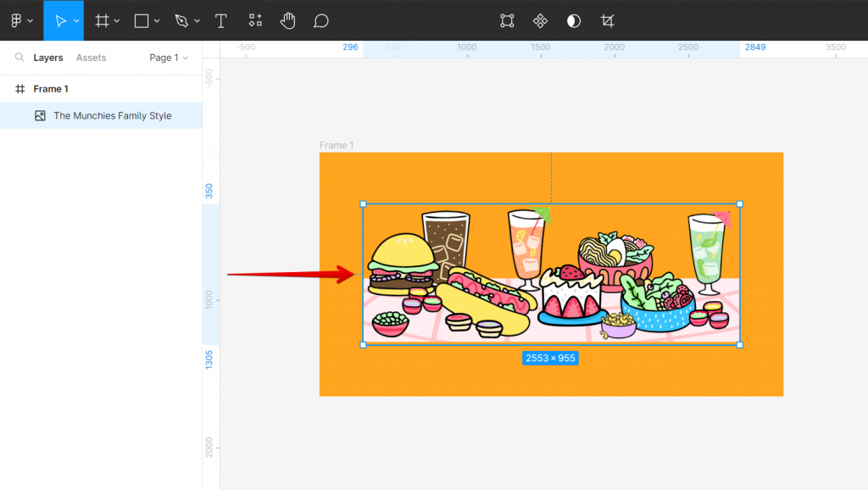Open the Resources panel icon
Image resolution: width=868 pixels, height=490 pixels.
coord(254,20)
